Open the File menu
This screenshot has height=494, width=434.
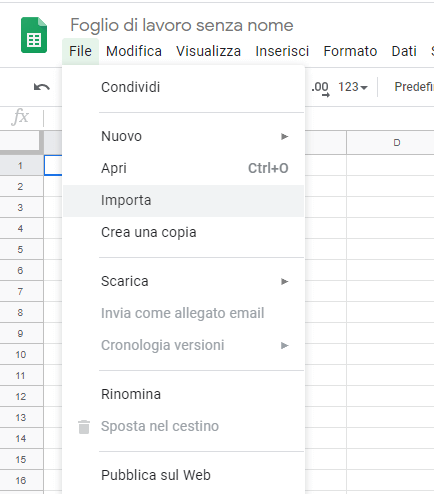pos(80,51)
